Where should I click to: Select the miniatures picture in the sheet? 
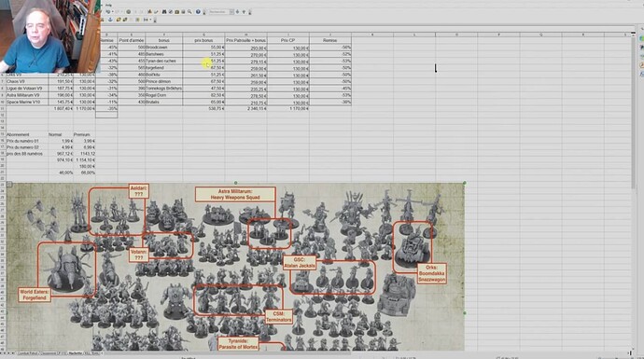click(235, 267)
